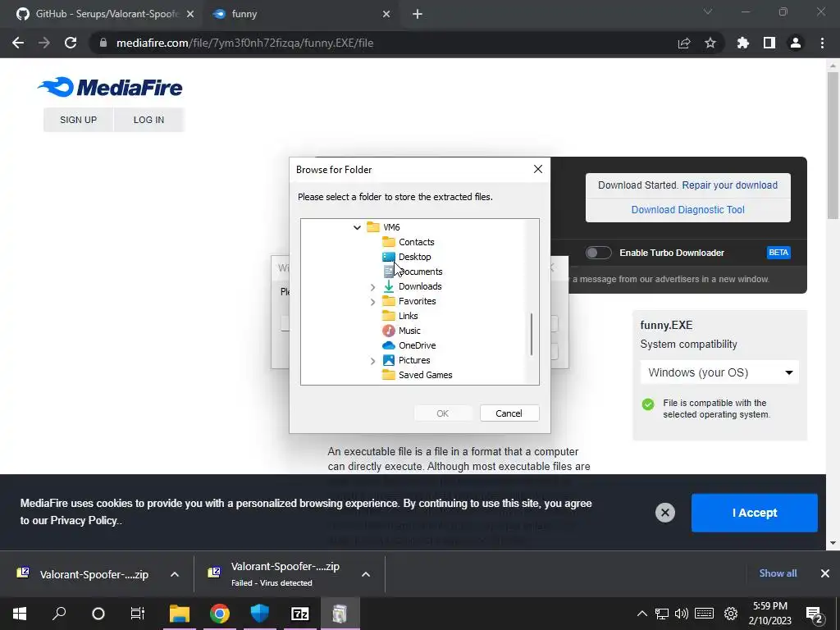Open the Chrome extensions puzzle icon
The image size is (840, 630).
tap(743, 43)
